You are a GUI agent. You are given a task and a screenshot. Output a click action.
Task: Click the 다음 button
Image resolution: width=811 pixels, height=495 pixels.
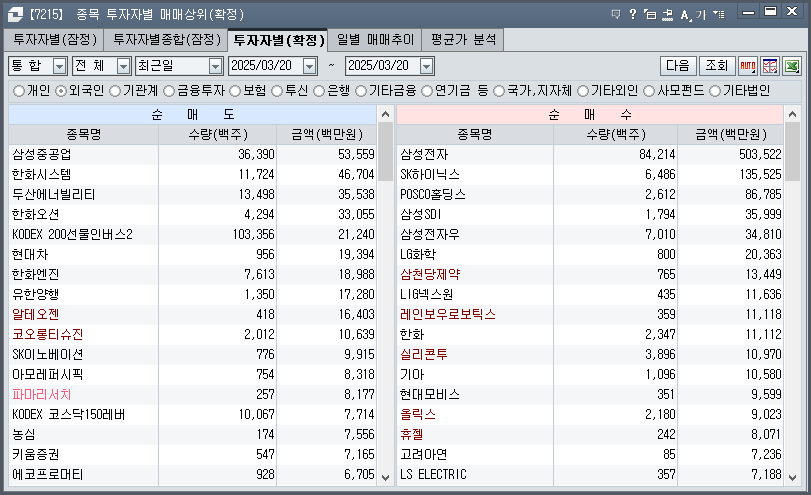click(x=678, y=66)
